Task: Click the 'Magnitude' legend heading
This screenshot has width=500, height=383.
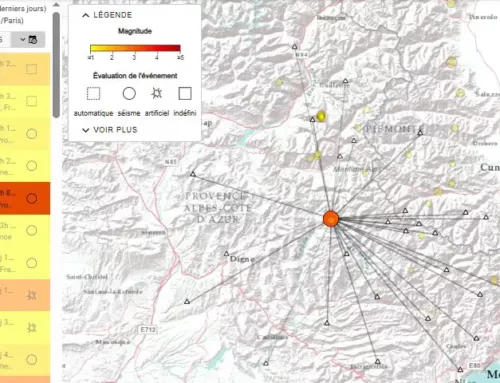Action: click(x=135, y=31)
